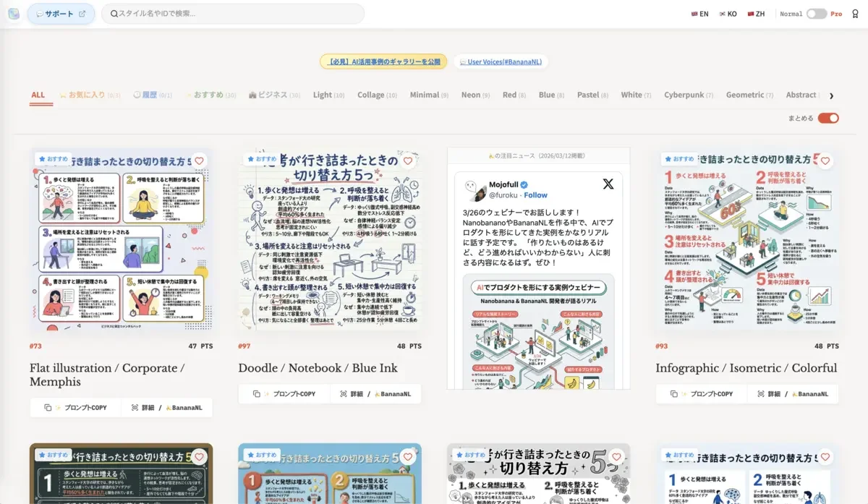Expand more category tabs with right chevron
Screen dimensions: 868x504
pyautogui.click(x=831, y=95)
